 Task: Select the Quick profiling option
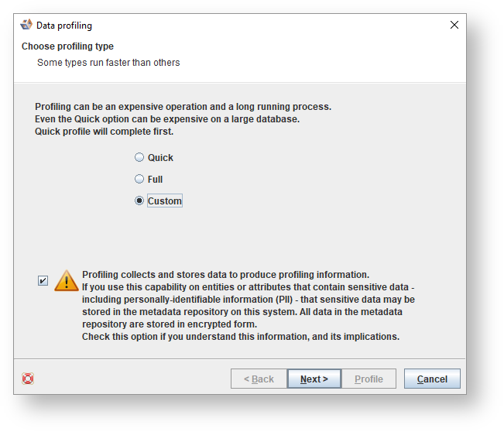point(139,157)
